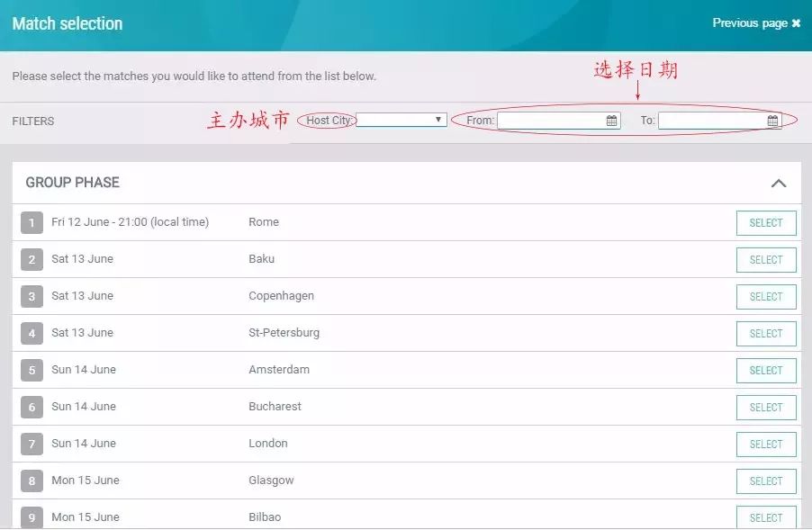Viewport: 812px width, 530px height.
Task: Select the Glasgow match on Mon 15 June
Action: [766, 481]
